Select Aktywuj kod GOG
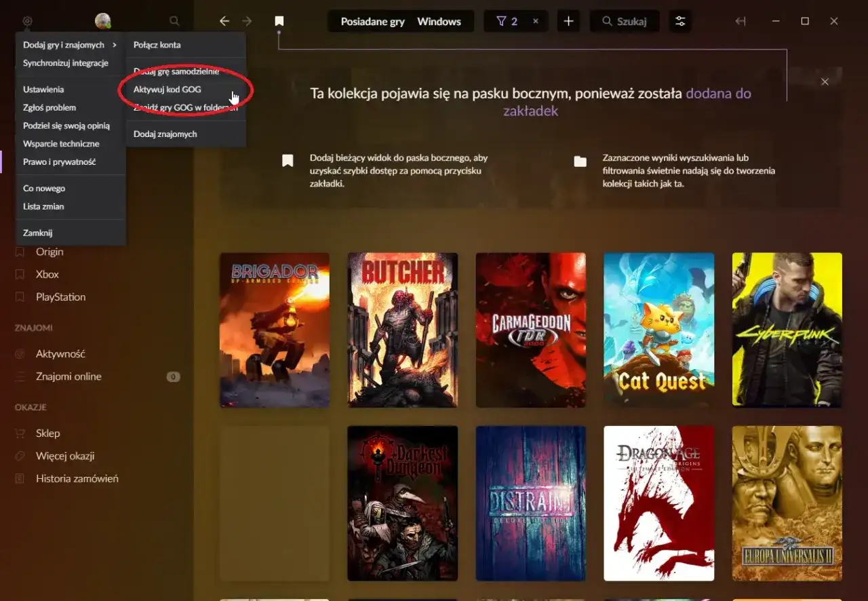 [x=186, y=89]
